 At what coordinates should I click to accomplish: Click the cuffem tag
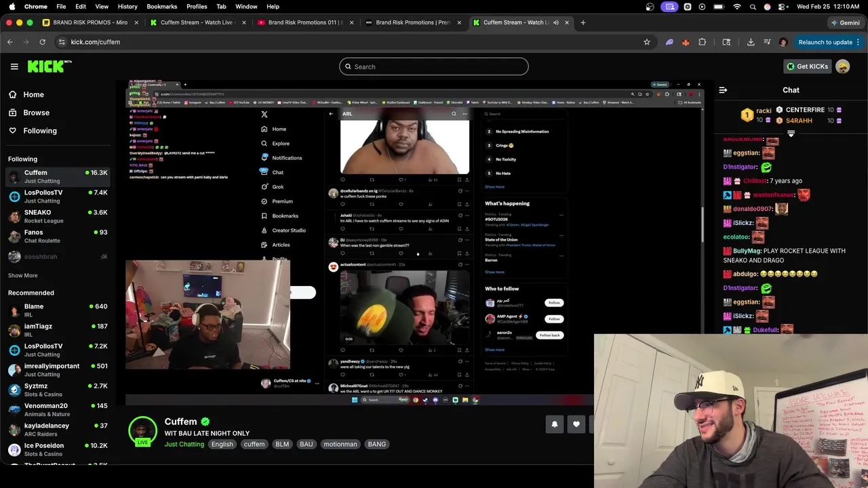254,445
